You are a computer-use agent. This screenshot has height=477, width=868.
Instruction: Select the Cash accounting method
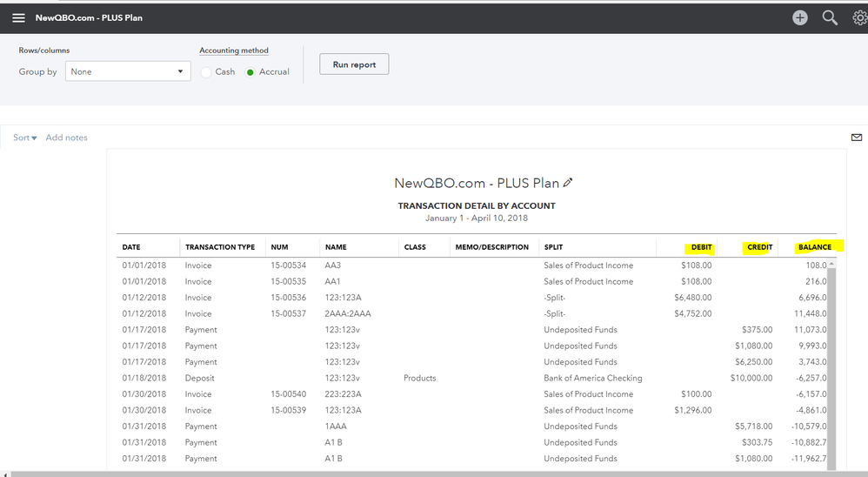[x=206, y=72]
